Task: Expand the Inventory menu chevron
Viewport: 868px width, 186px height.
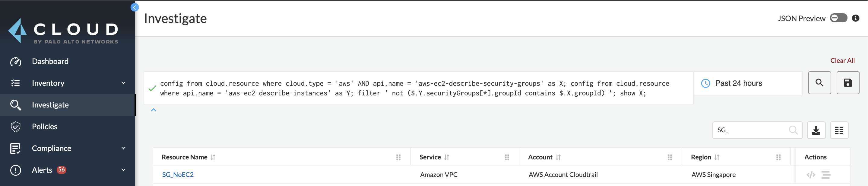Action: [x=123, y=83]
